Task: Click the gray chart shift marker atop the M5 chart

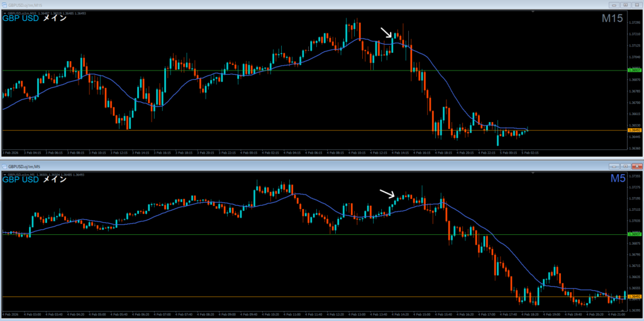Action: click(x=533, y=174)
